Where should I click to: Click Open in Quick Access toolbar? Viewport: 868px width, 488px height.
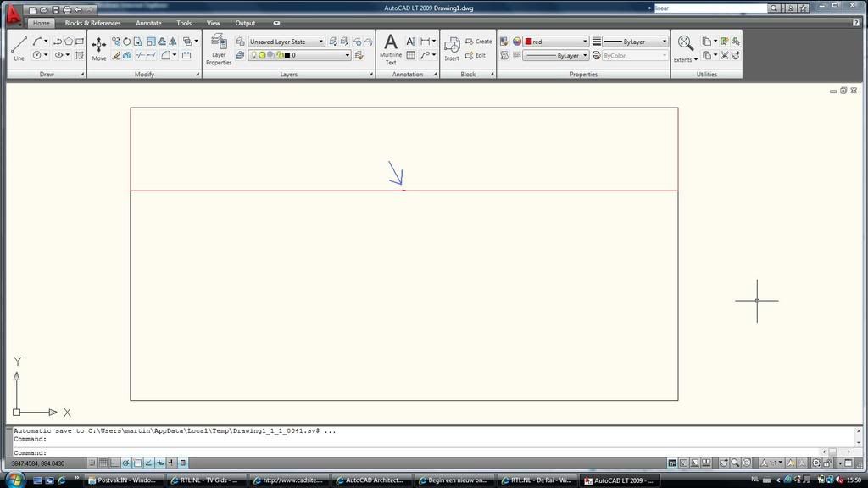[x=44, y=10]
